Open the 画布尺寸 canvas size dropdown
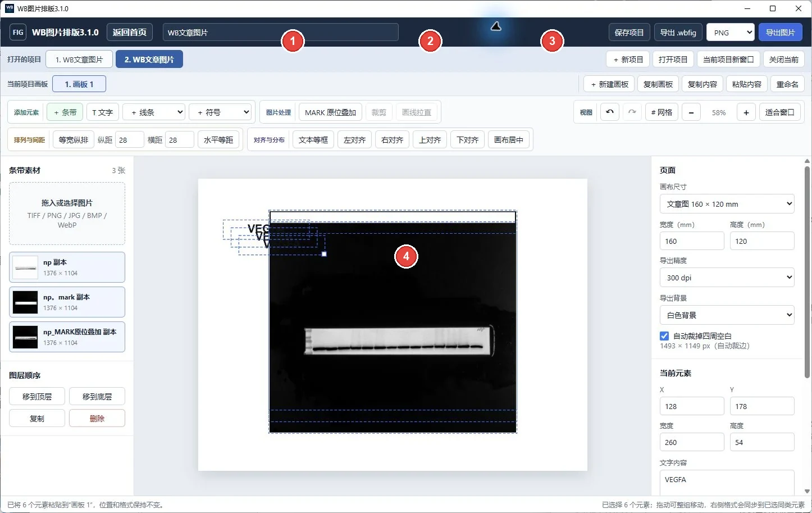This screenshot has width=812, height=513. coord(727,204)
